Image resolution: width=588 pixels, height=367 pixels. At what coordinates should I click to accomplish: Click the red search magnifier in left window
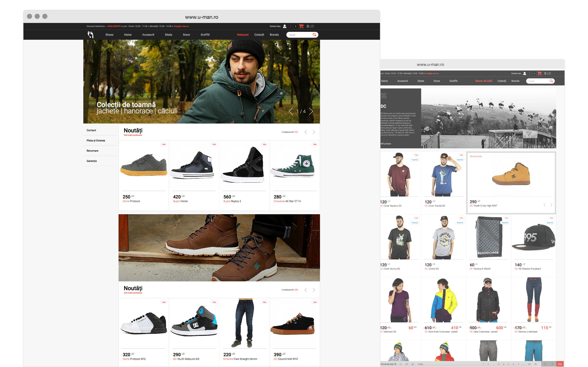coord(314,35)
